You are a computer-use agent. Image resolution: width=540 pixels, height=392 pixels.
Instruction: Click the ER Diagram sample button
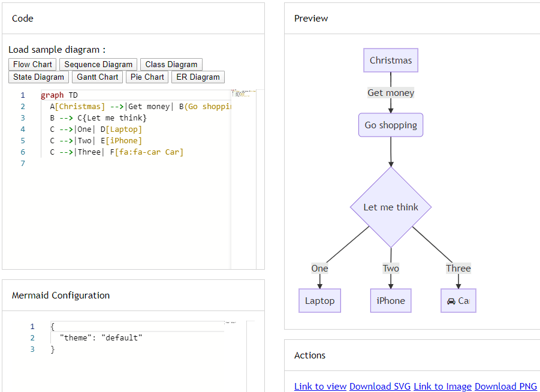pyautogui.click(x=198, y=77)
